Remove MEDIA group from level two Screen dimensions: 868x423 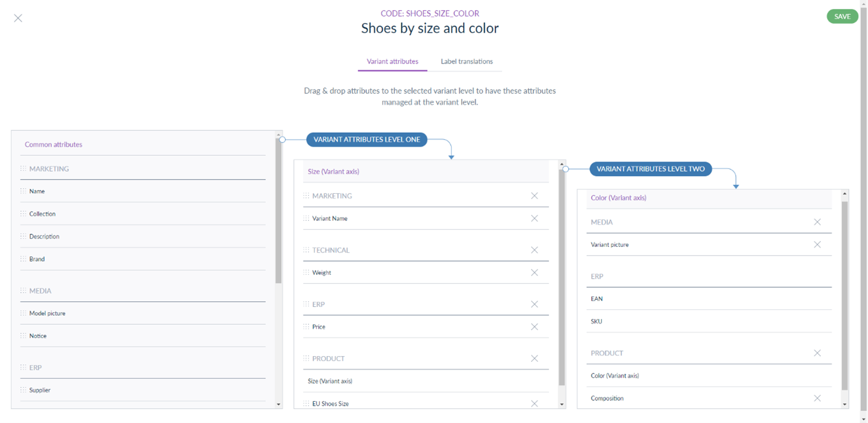[x=817, y=222]
